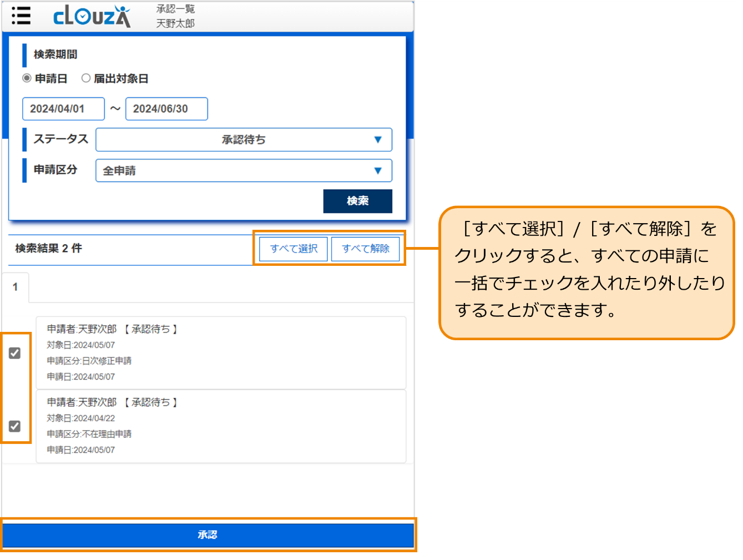This screenshot has width=743, height=560.
Task: Open the hamburger menu
Action: click(21, 16)
